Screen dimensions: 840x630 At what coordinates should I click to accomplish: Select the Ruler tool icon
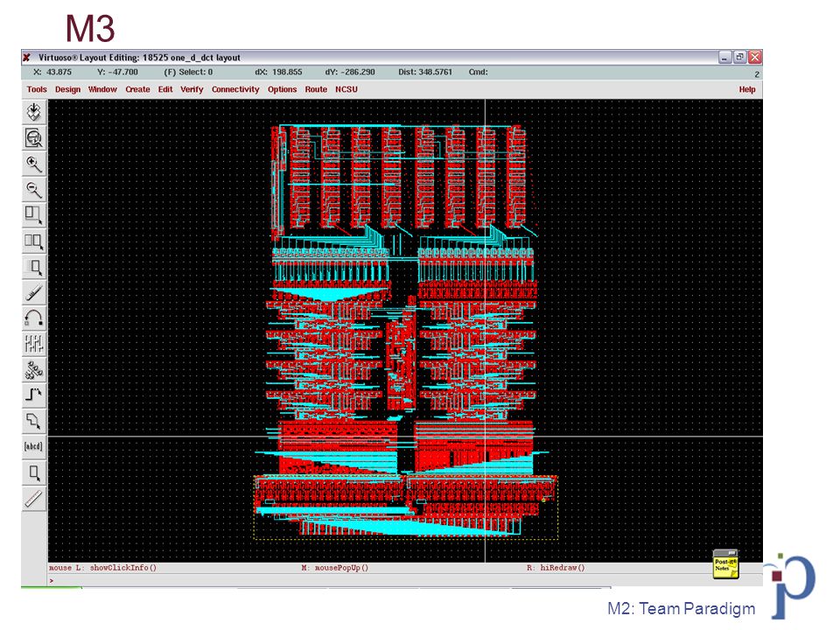pos(34,498)
